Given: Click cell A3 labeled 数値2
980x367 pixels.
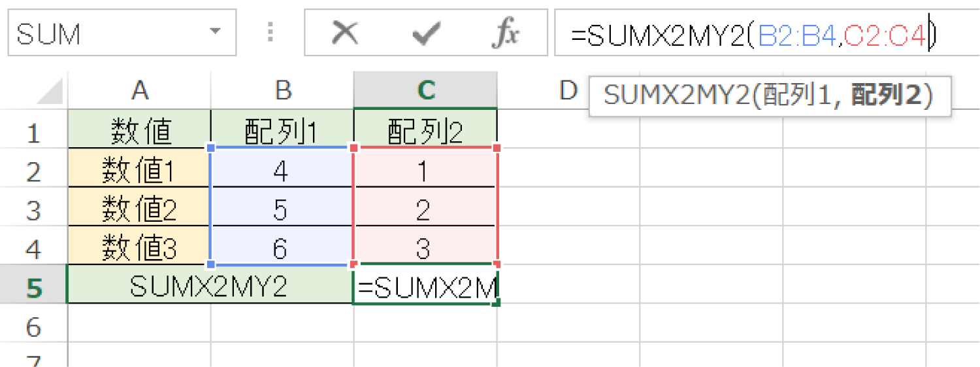Looking at the screenshot, I should click(139, 210).
